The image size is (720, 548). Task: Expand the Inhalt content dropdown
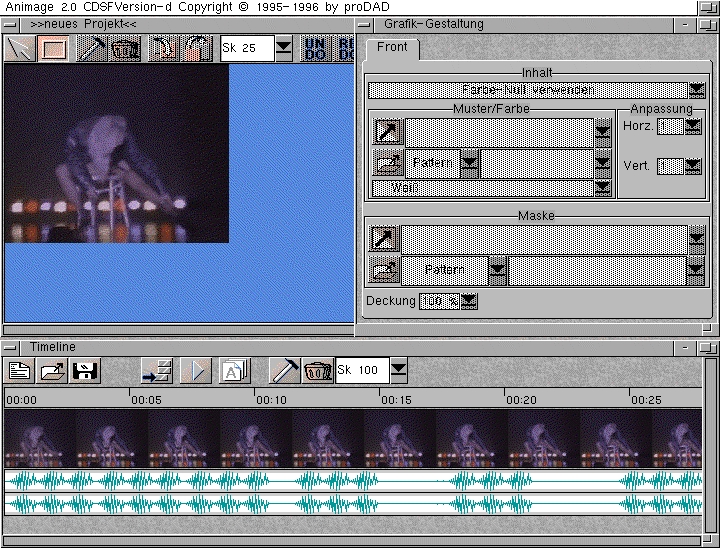[697, 91]
